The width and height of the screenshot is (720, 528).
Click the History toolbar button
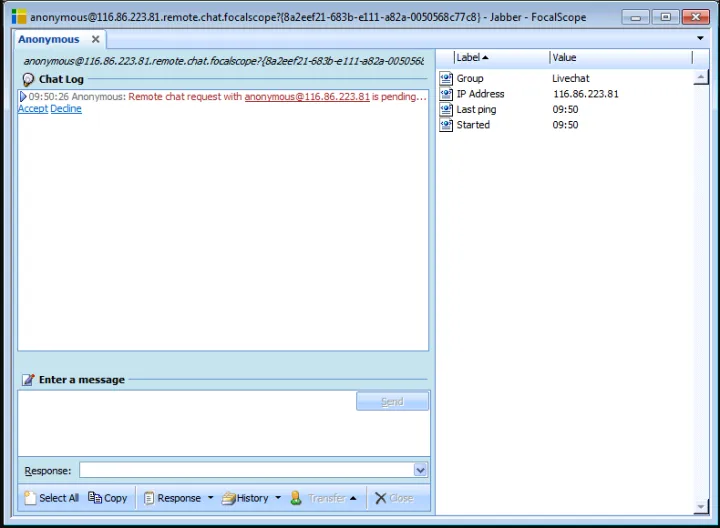pos(245,498)
